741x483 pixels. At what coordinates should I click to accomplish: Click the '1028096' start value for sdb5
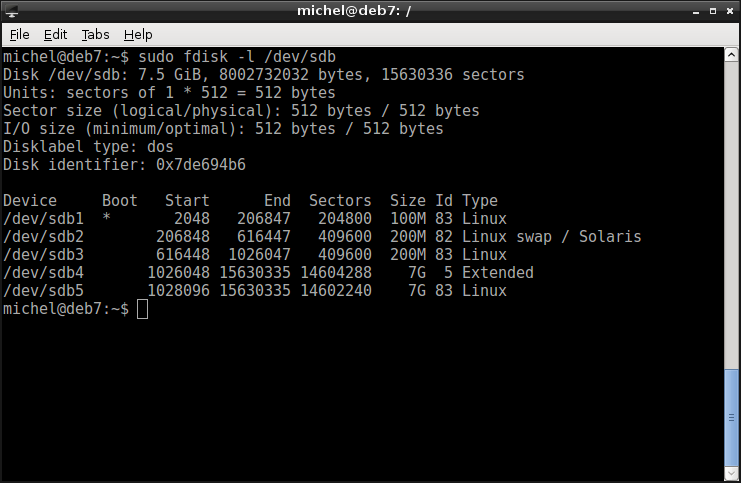179,290
